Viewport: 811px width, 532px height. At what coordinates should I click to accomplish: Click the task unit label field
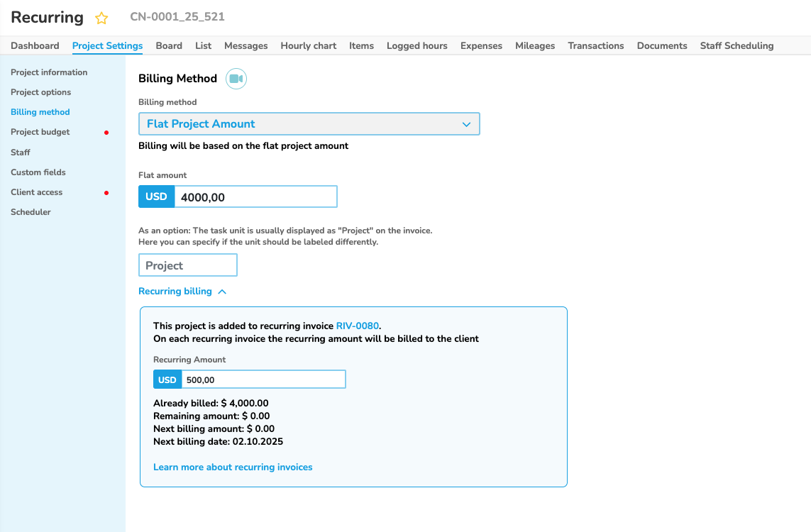(x=187, y=265)
